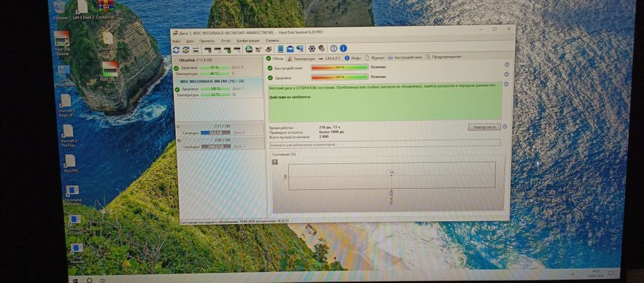Image resolution: width=644 pixels, height=283 pixels.
Task: Switch to the Предупреждения tab
Action: tap(443, 57)
